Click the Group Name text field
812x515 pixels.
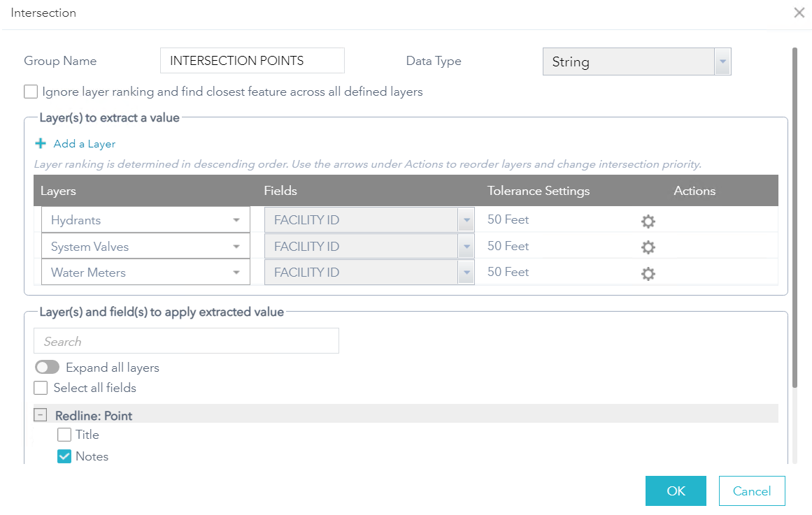tap(252, 61)
